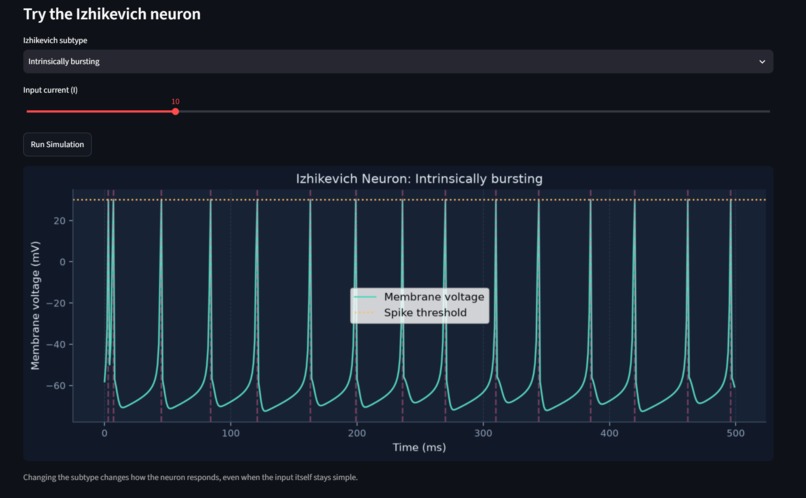Click the x-axis tick label '300'
The height and width of the screenshot is (498, 806).
coord(483,433)
